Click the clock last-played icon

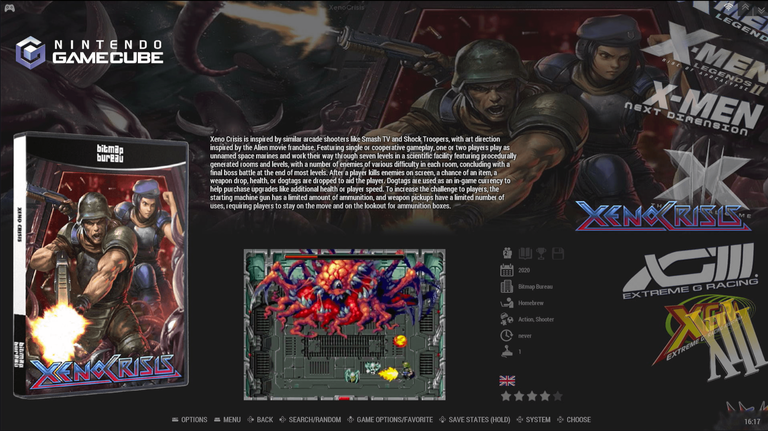click(506, 335)
